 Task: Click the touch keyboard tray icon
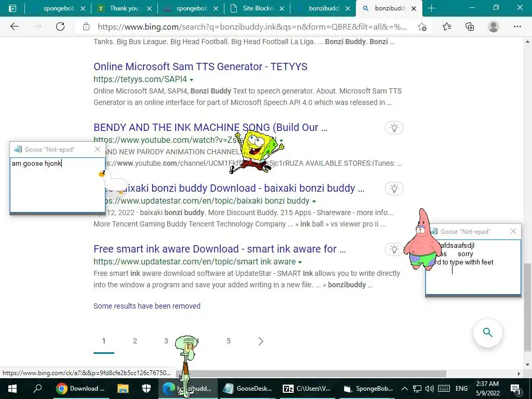(444, 389)
